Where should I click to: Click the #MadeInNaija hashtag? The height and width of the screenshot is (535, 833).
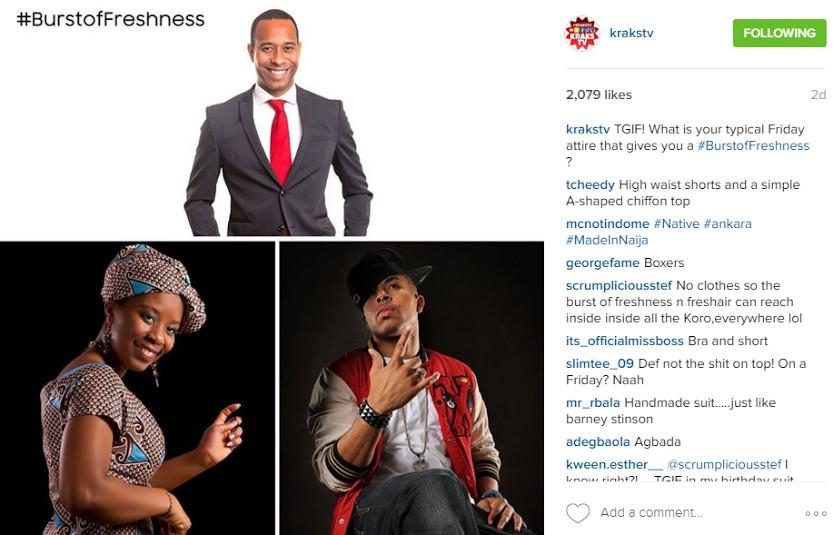607,240
